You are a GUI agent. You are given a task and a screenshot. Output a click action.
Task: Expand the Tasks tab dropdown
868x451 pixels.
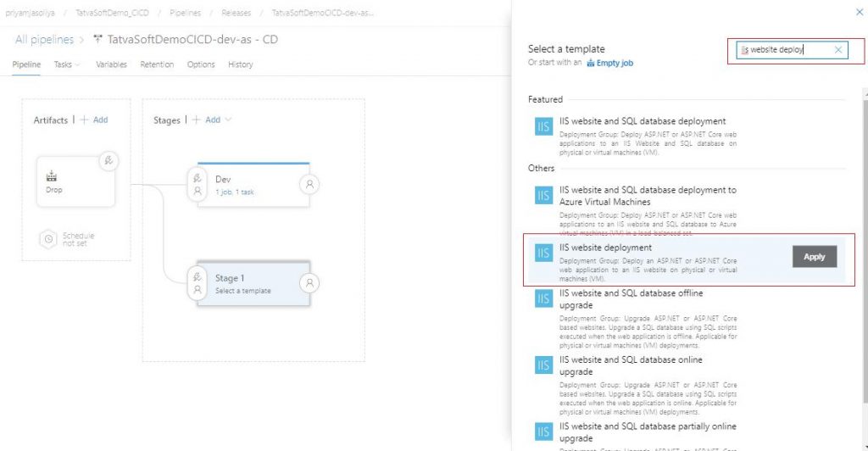pos(77,64)
